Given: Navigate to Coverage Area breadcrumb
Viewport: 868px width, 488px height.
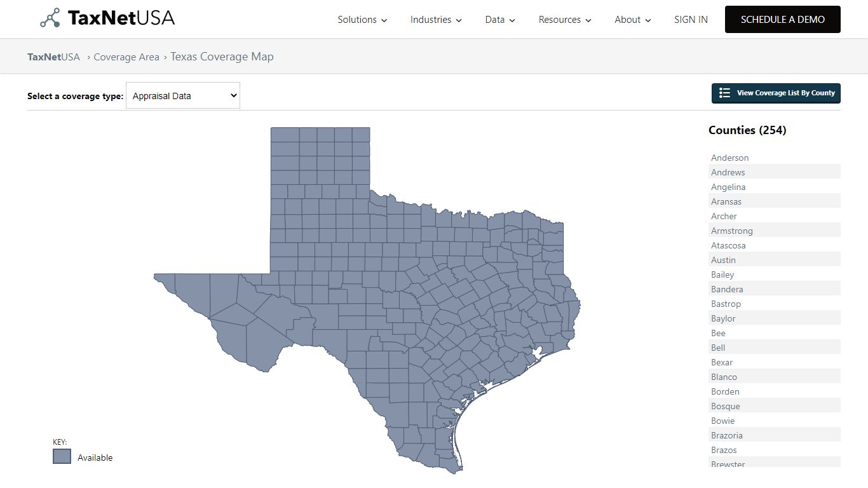Looking at the screenshot, I should [x=126, y=57].
